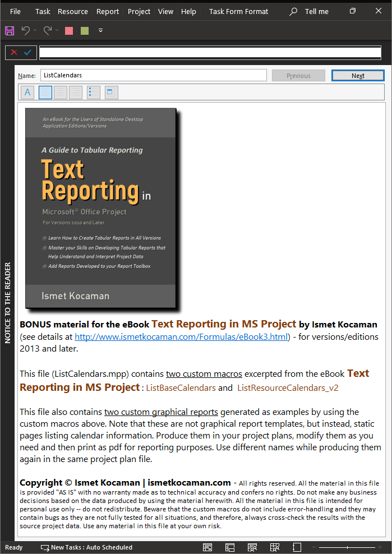
Task: Click the 'two custom macros' underlined text
Action: pyautogui.click(x=204, y=374)
